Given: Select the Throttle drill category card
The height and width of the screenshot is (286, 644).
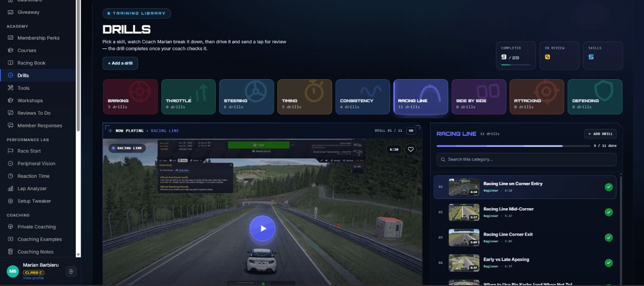Looking at the screenshot, I should [189, 97].
